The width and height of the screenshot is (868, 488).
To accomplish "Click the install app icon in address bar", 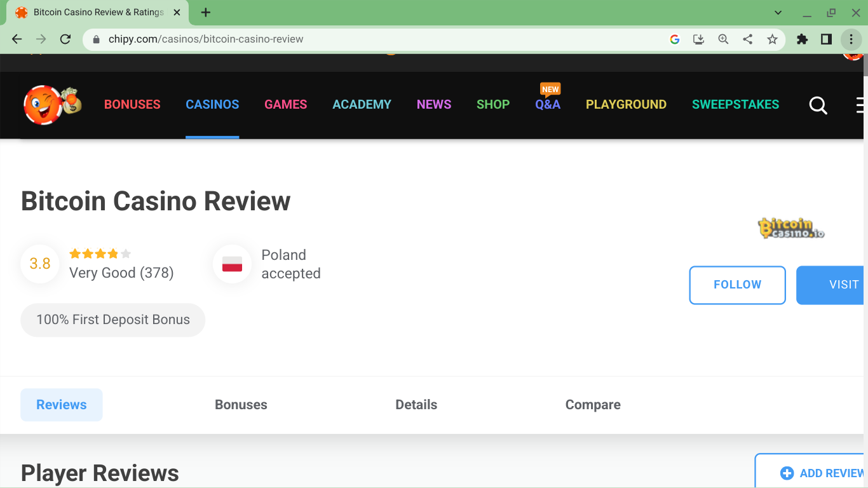I will click(x=699, y=39).
